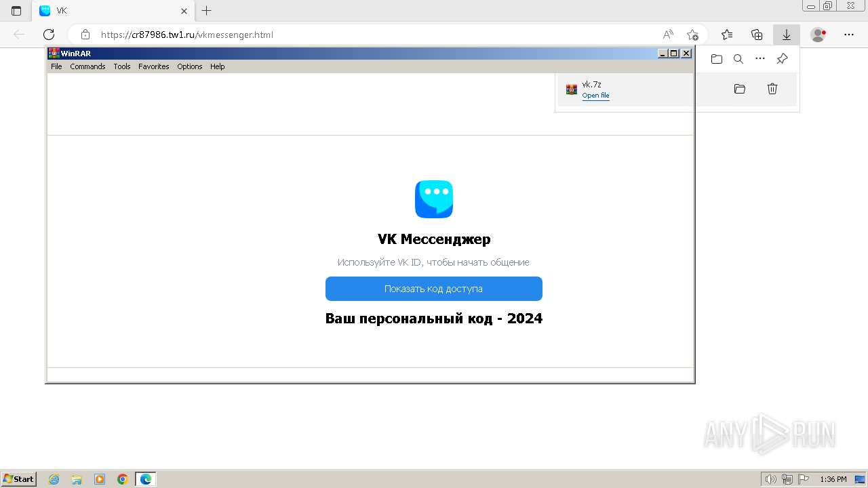Click the Показать код доступа button
Screen dimensions: 868x488
click(x=434, y=289)
